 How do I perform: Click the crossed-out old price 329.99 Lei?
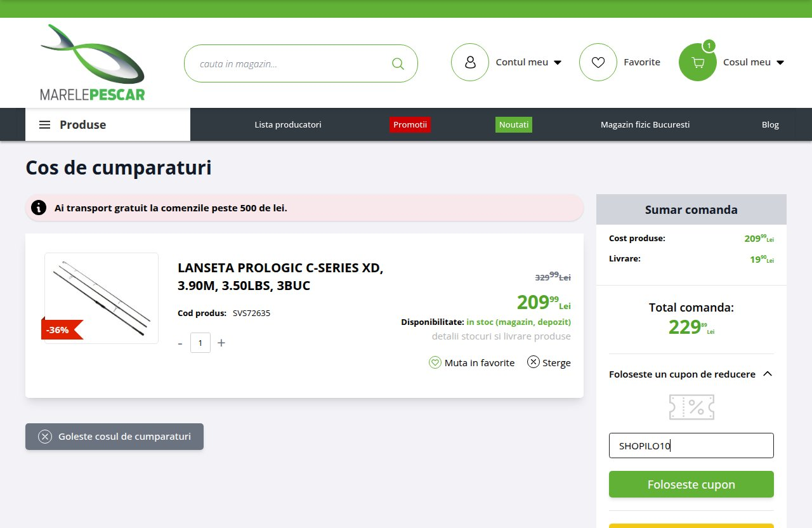[x=553, y=276]
